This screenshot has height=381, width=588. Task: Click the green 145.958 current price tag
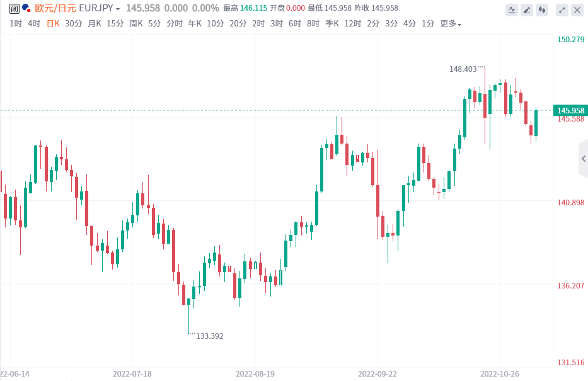(x=570, y=111)
